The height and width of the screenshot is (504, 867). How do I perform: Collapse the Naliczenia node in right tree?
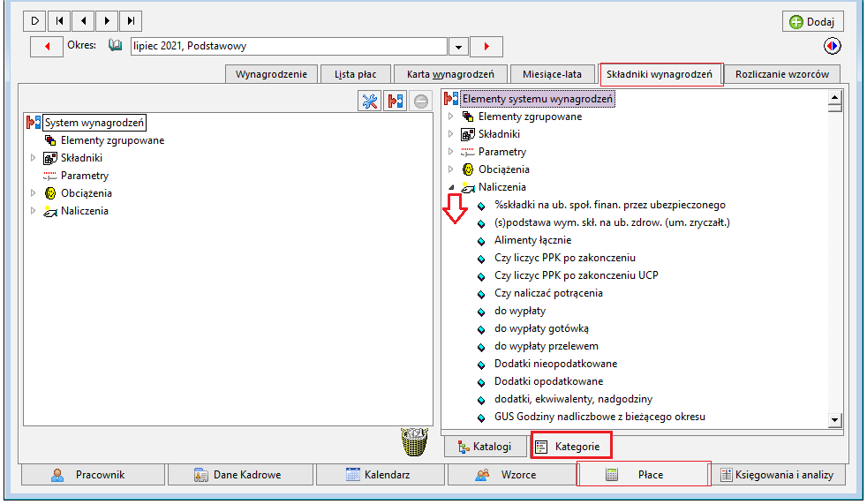click(450, 187)
